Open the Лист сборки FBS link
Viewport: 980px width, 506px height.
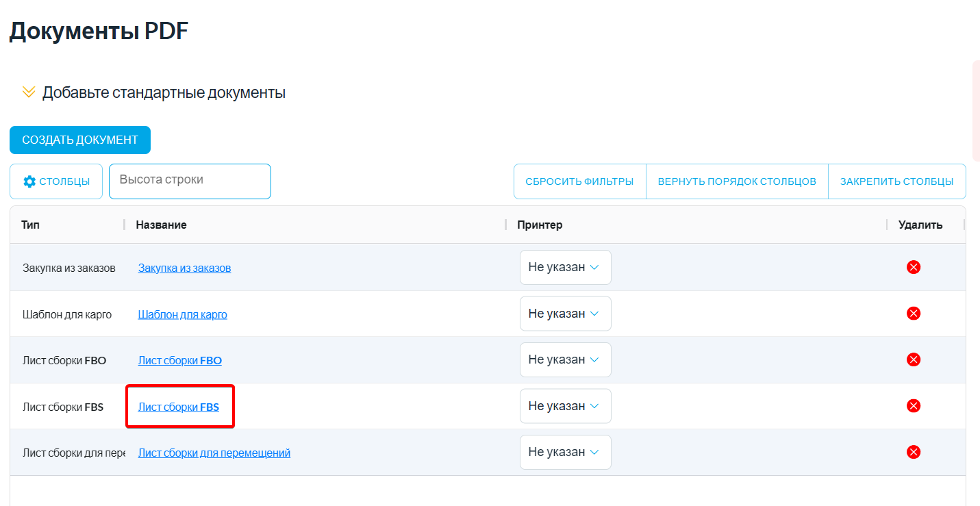click(x=179, y=407)
